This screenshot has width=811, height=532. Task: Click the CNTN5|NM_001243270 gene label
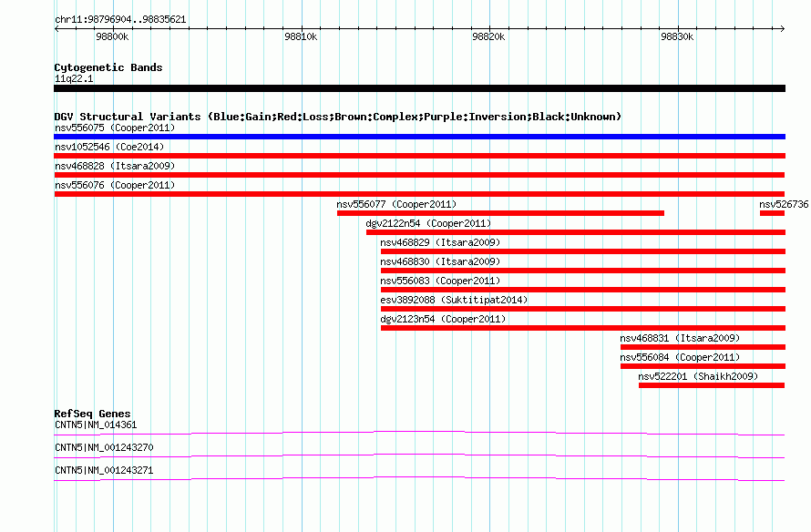click(104, 447)
